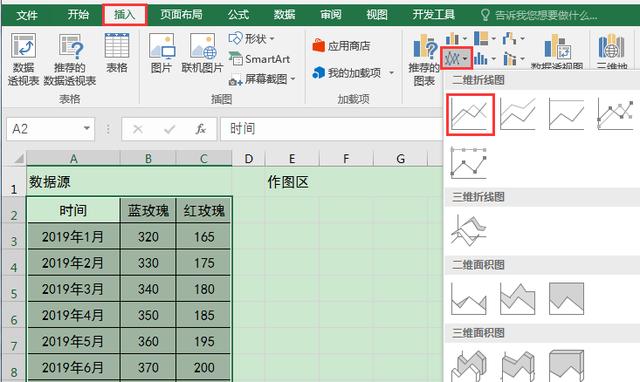The height and width of the screenshot is (382, 640).
Task: Choose the Line with Markers chart
Action: tap(615, 114)
